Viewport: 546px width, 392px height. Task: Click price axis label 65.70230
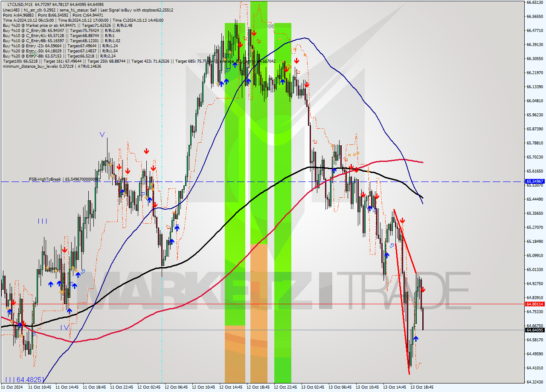(534, 157)
